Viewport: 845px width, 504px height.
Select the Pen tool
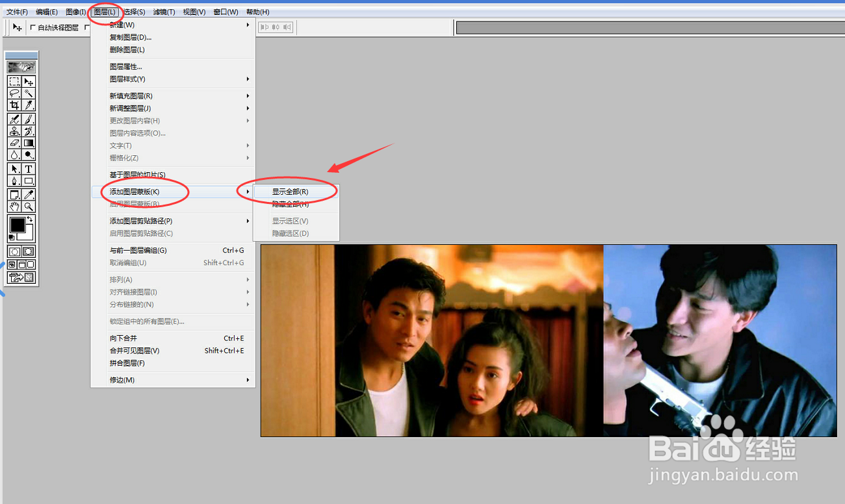click(x=14, y=181)
